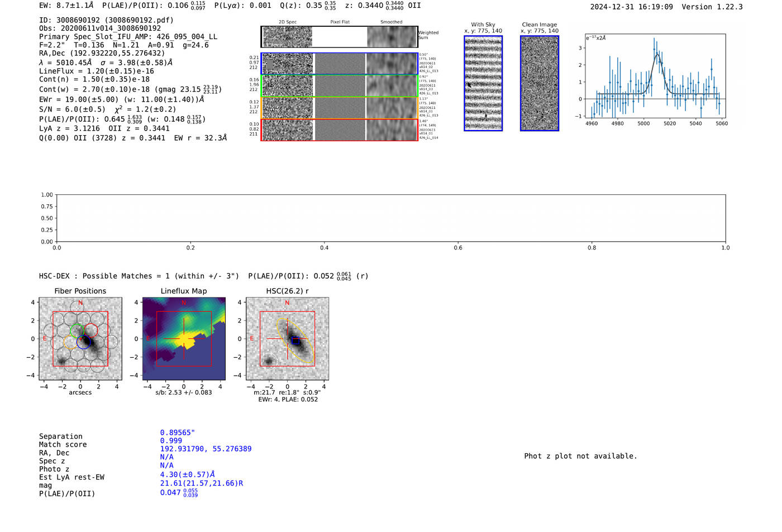
Task: Select the header z: 0.3440 OII redshift
Action: [x=383, y=6]
